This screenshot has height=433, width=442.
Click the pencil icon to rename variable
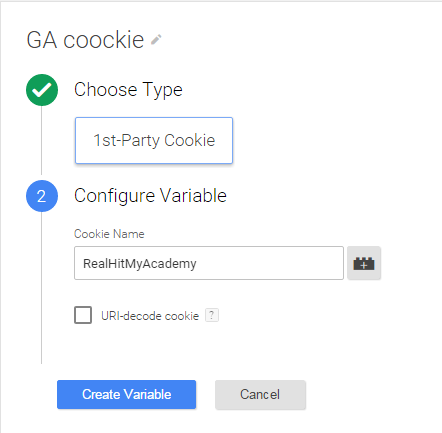click(156, 40)
